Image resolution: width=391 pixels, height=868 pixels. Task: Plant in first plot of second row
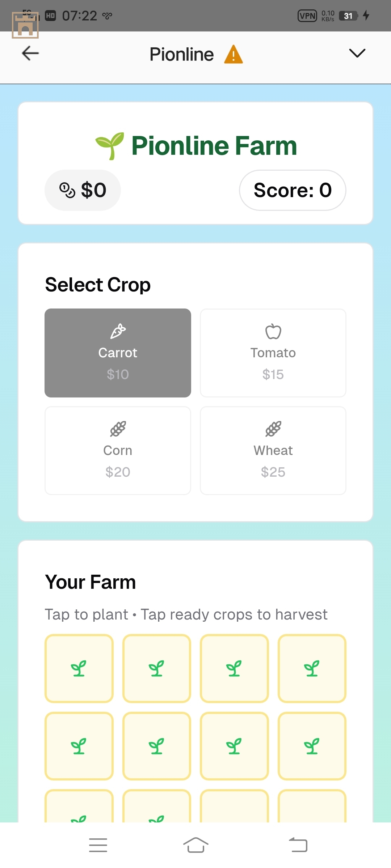(79, 746)
